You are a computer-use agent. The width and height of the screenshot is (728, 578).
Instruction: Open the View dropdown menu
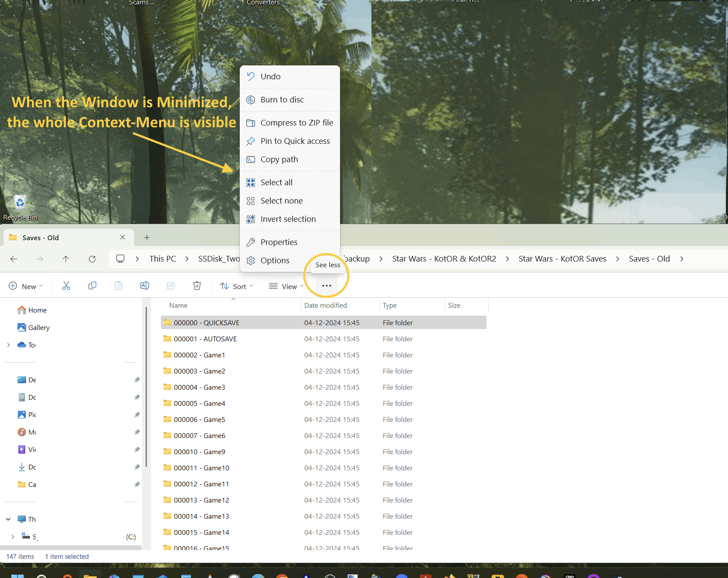tap(286, 286)
